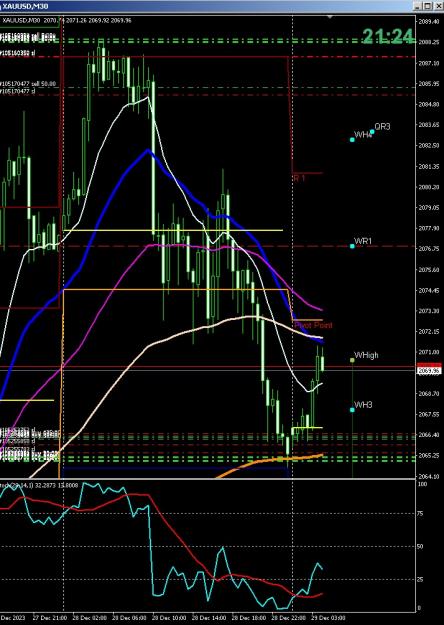Click the Stochastic 50 level value

coord(420,546)
